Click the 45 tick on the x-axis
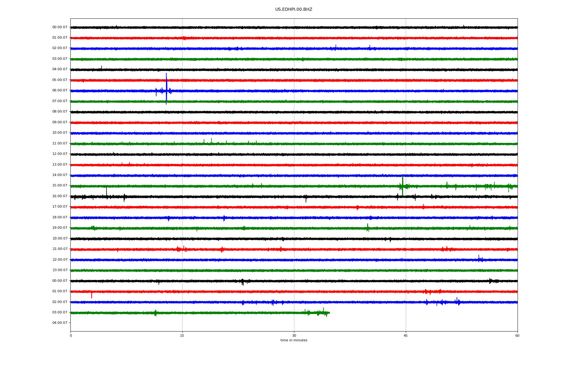588x368 pixels. pos(405,335)
